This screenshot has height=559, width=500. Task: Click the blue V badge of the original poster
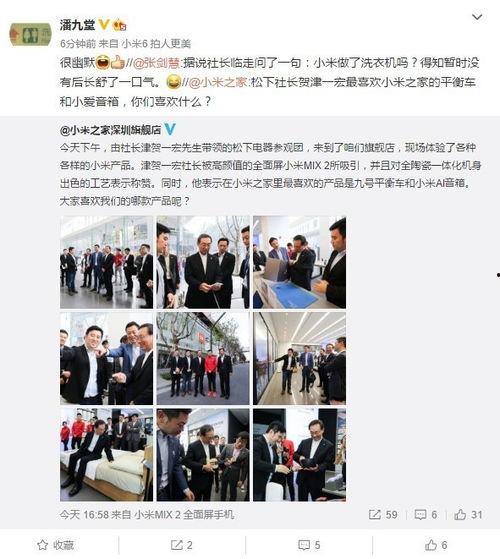pos(170,129)
